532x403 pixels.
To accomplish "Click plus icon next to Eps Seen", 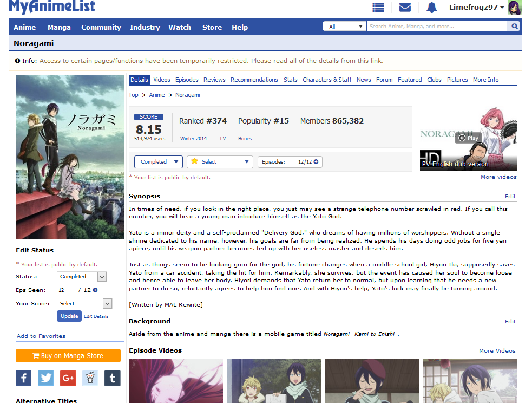I will (95, 290).
